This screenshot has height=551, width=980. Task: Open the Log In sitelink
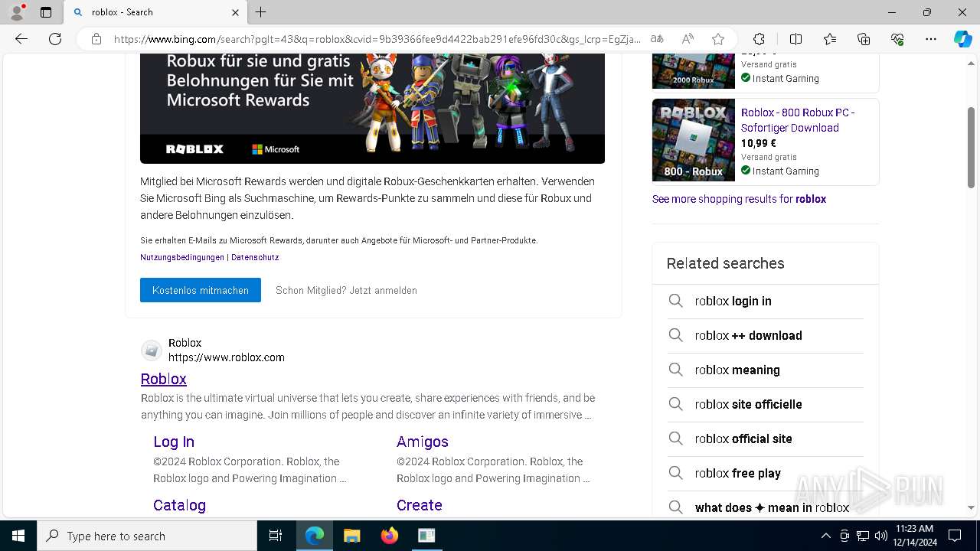(174, 442)
